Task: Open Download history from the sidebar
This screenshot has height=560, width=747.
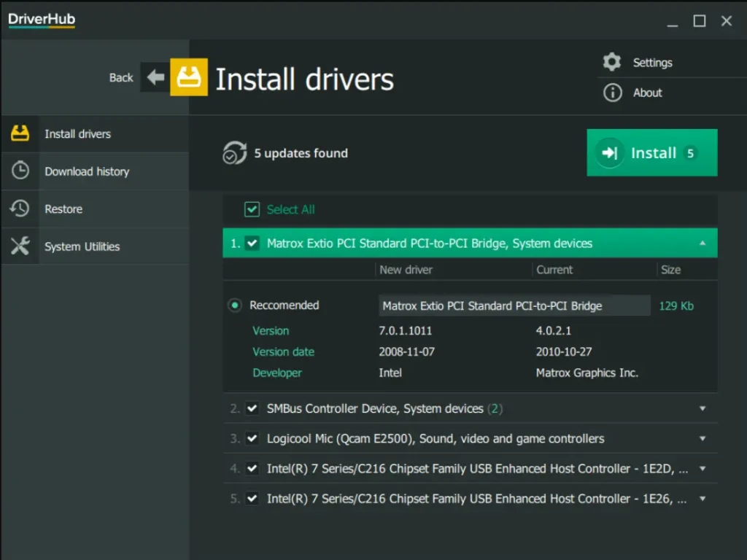Action: [86, 171]
